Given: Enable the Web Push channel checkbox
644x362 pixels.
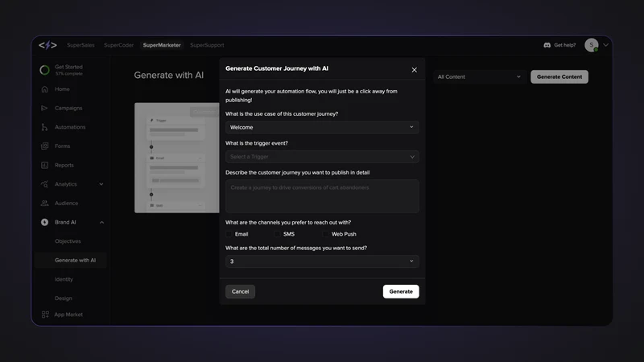Looking at the screenshot, I should pyautogui.click(x=326, y=234).
